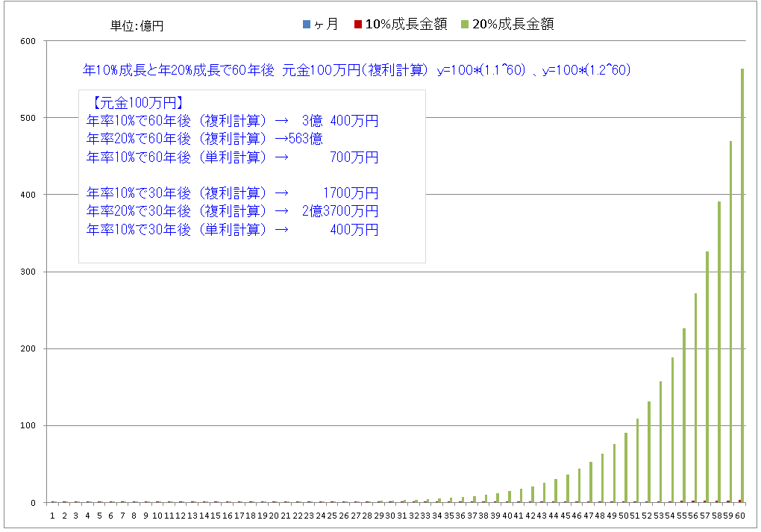Select the line ending 1700万円
This screenshot has width=761, height=532.
233,193
